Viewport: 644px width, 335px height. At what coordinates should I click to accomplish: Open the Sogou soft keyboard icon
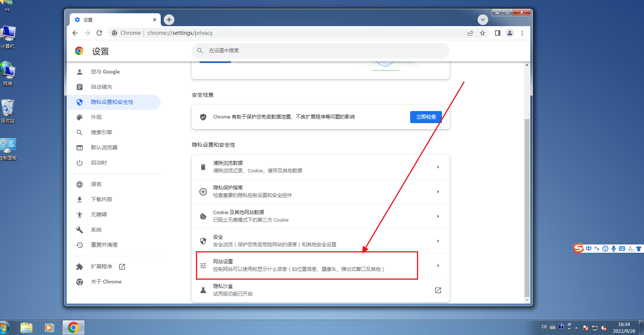[x=622, y=249]
